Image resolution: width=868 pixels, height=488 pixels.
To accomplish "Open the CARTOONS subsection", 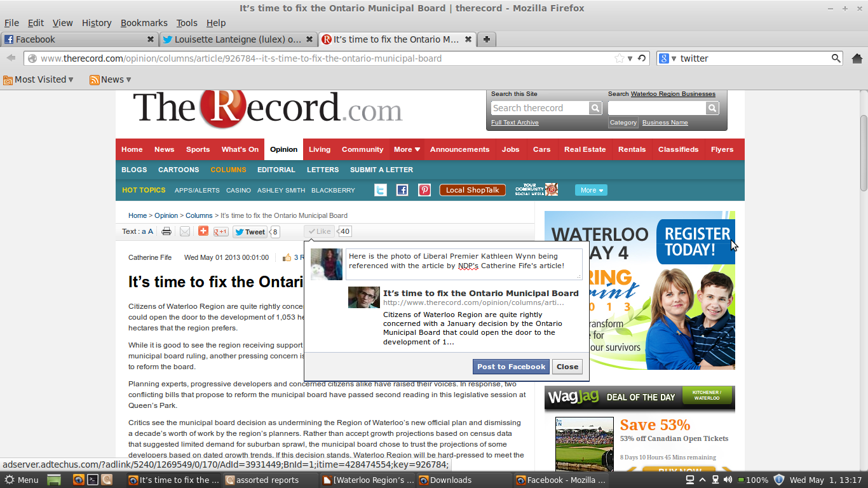I will pyautogui.click(x=179, y=170).
